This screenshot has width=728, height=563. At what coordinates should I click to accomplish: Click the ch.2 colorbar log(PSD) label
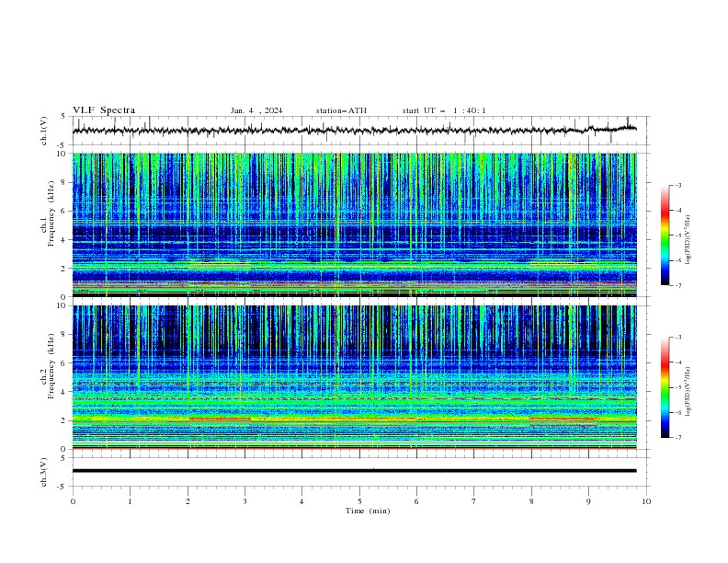[688, 392]
